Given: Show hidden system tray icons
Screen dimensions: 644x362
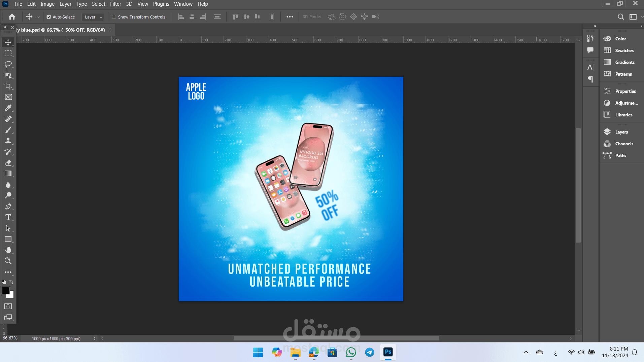Looking at the screenshot, I should (526, 352).
